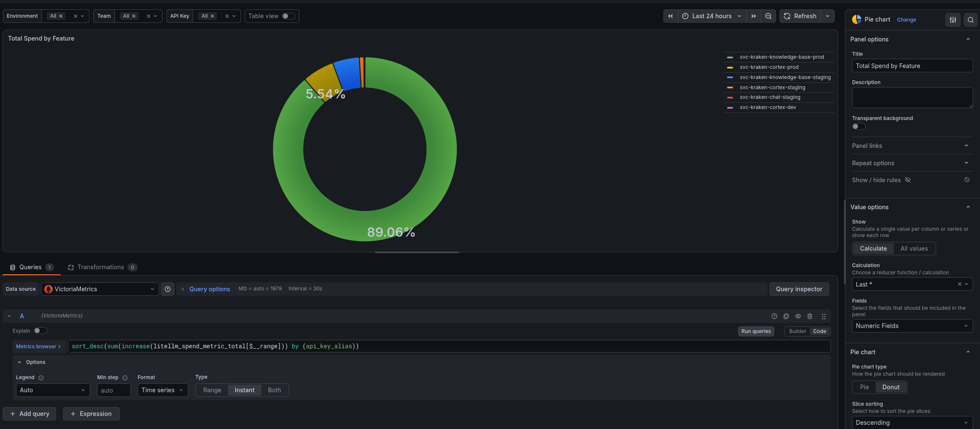Open Last 24 hours time picker
This screenshot has height=429, width=980.
(x=712, y=16)
